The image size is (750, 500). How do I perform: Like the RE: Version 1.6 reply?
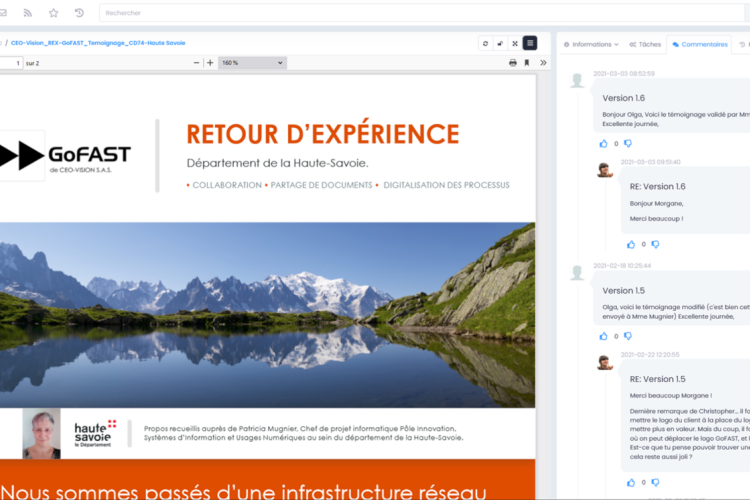click(x=631, y=244)
